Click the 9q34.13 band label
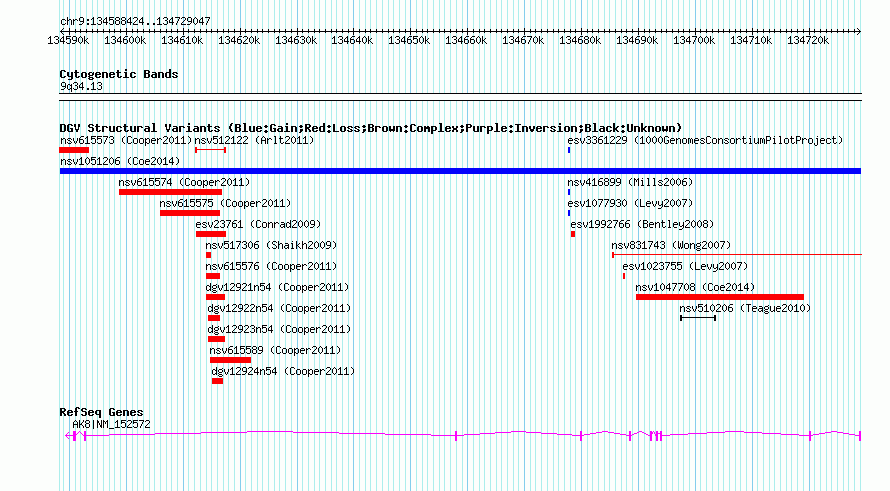 point(81,86)
